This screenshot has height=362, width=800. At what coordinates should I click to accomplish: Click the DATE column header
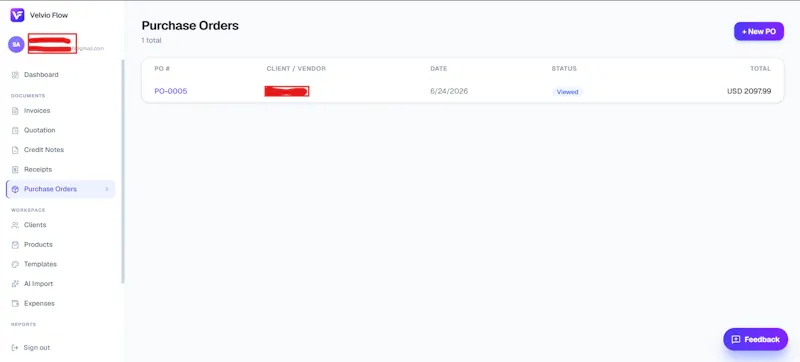[x=439, y=69]
